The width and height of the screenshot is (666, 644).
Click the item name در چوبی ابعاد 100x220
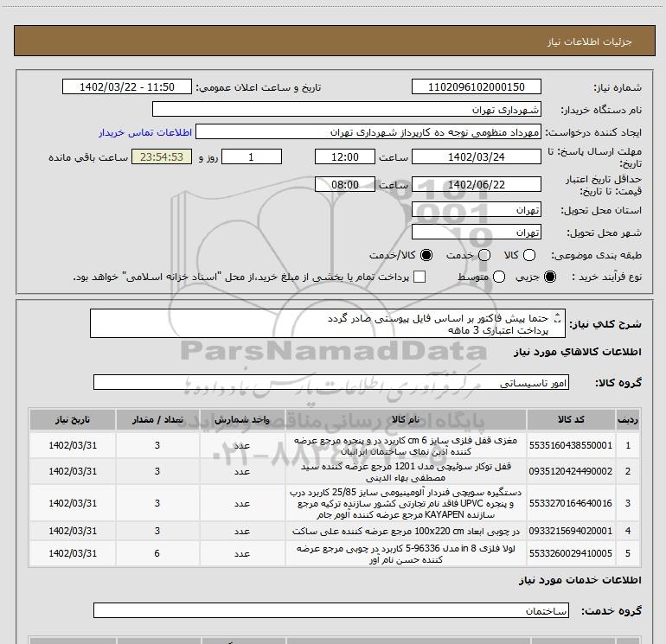point(406,531)
